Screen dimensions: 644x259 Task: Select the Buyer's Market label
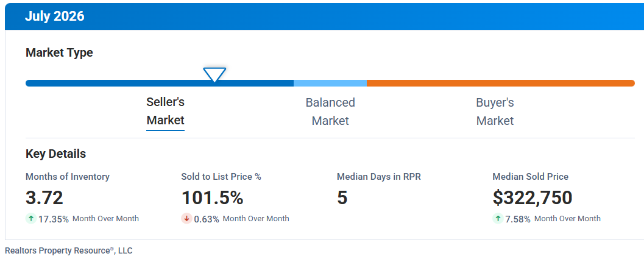[x=495, y=112]
